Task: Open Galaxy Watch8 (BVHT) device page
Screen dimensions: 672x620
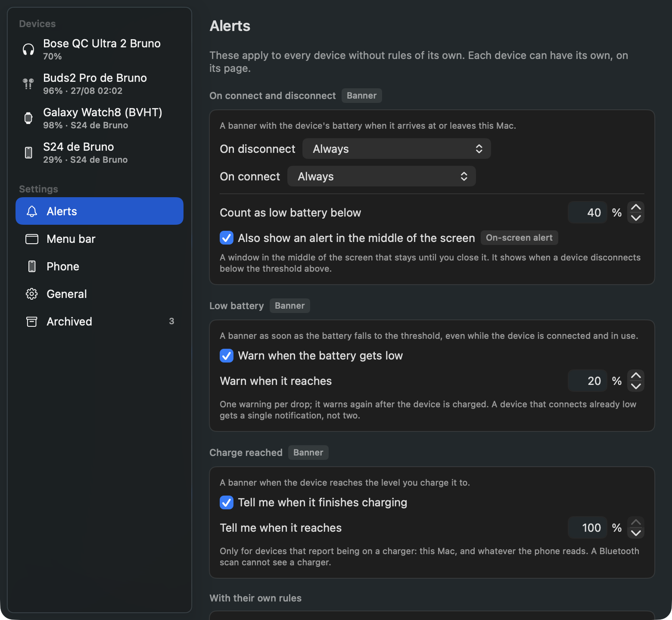Action: [100, 118]
